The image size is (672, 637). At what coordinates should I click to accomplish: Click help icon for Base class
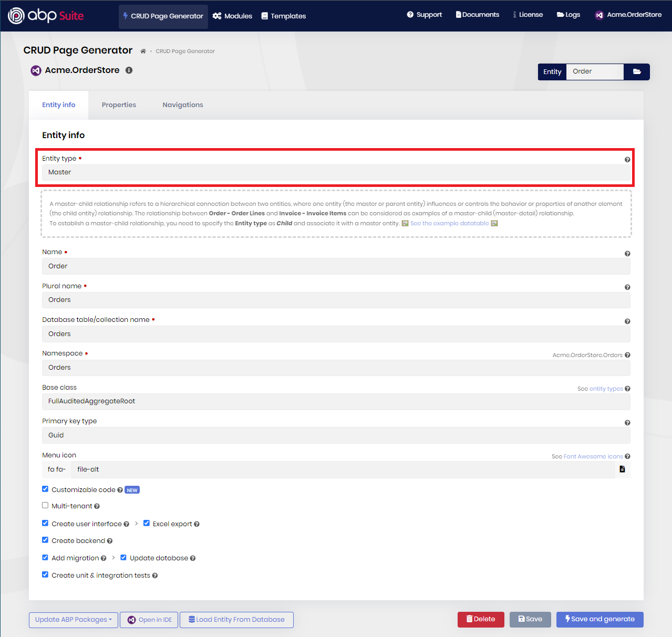click(627, 389)
